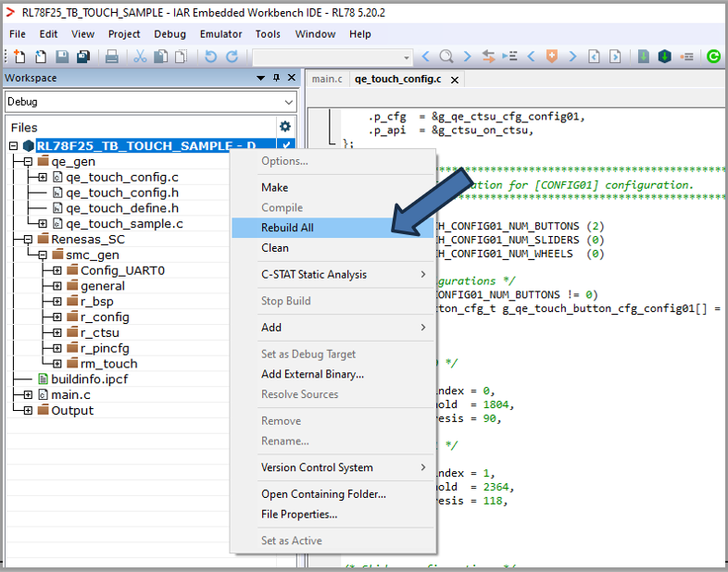Image resolution: width=728 pixels, height=572 pixels.
Task: Click the magnifier Find icon in toolbar
Action: point(446,56)
